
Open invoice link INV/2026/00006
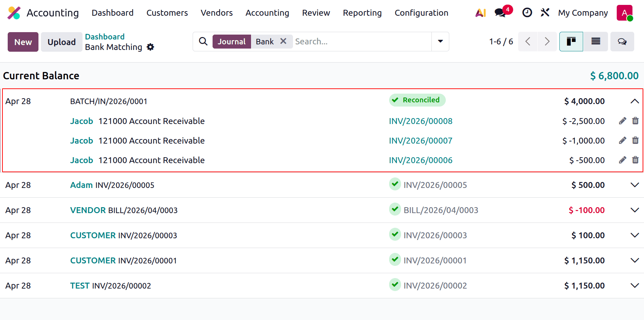[421, 160]
